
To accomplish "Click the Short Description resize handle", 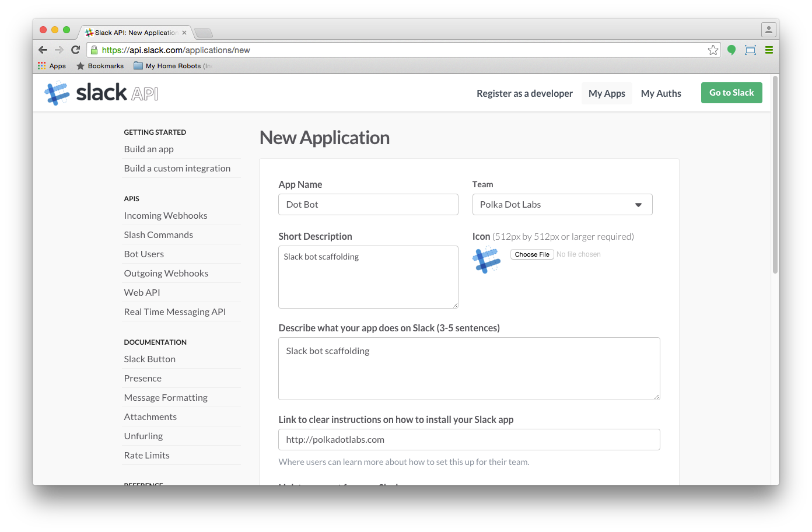I will (x=456, y=306).
